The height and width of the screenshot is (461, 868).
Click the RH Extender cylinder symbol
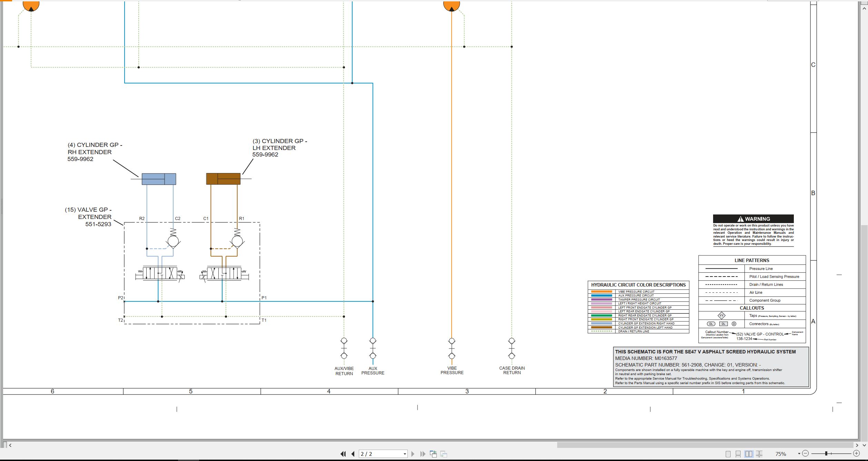coord(159,179)
